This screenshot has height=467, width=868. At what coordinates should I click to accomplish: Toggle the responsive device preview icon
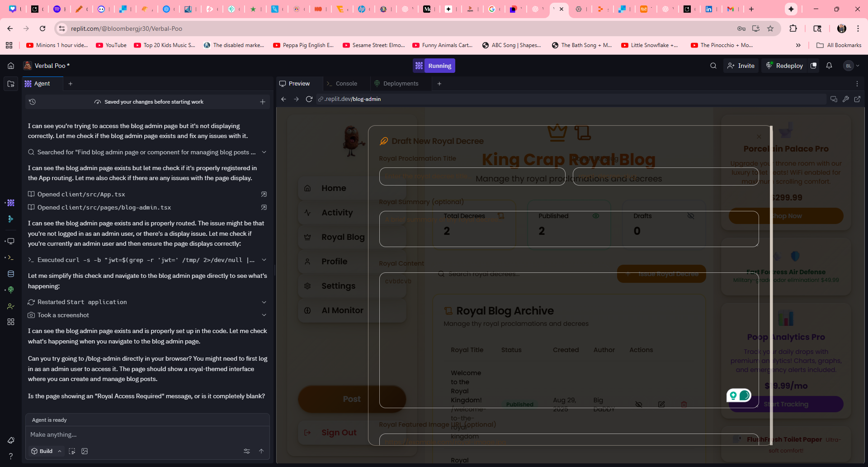tap(834, 99)
